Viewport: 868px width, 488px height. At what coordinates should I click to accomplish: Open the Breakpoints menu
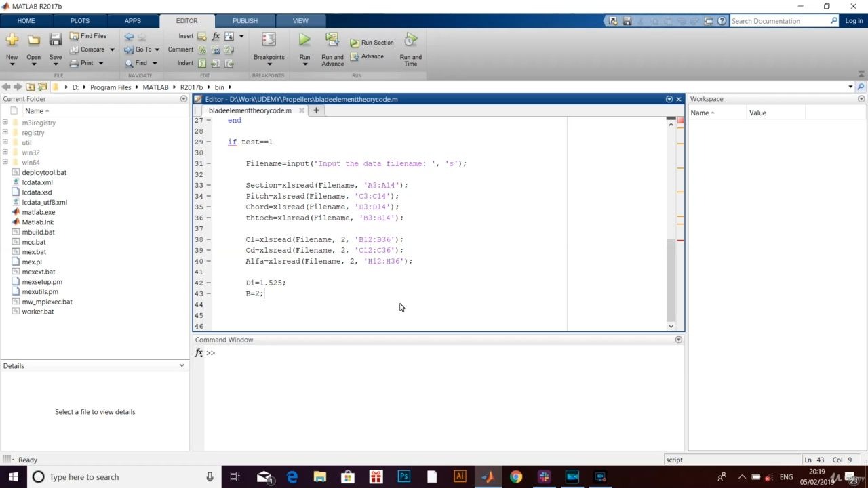pos(269,47)
